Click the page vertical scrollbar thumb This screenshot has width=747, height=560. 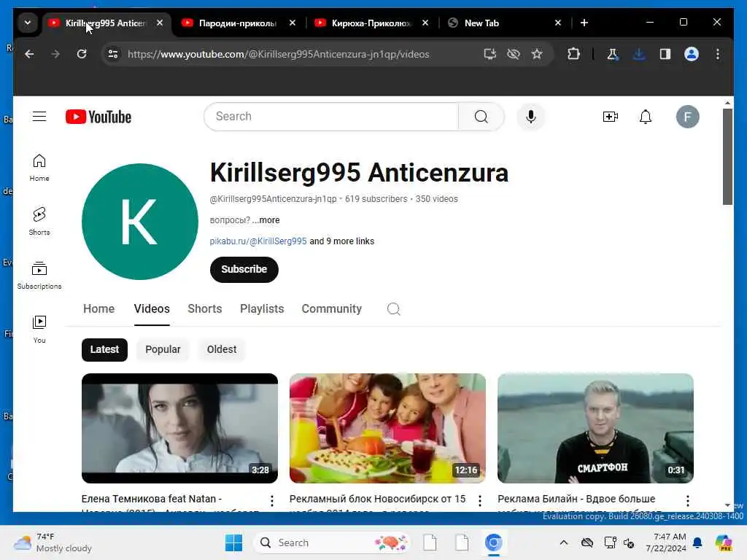(727, 157)
